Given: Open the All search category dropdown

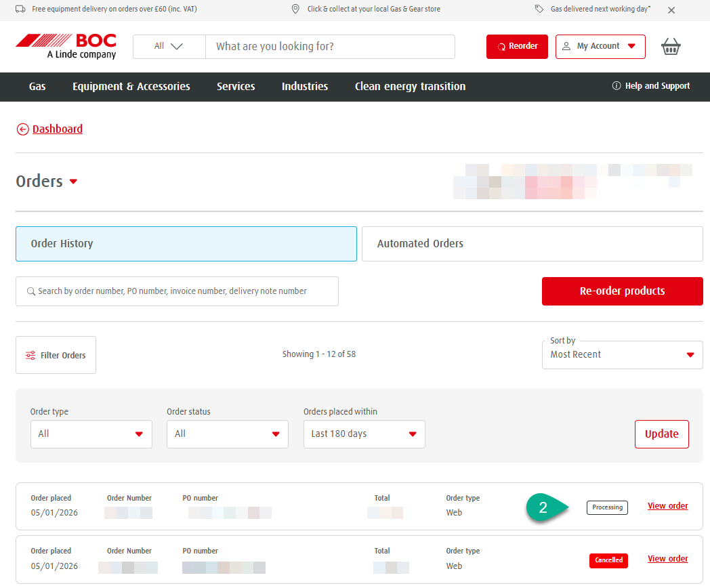Looking at the screenshot, I should point(168,46).
